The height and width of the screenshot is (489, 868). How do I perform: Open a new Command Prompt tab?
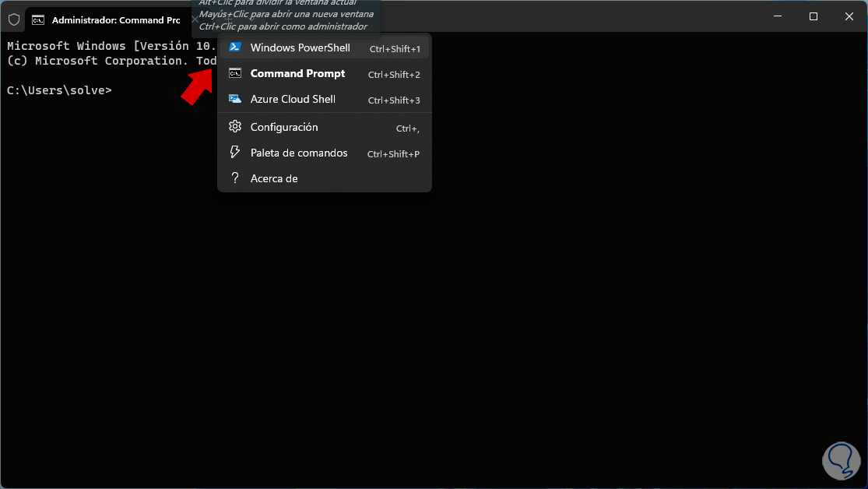coord(325,74)
